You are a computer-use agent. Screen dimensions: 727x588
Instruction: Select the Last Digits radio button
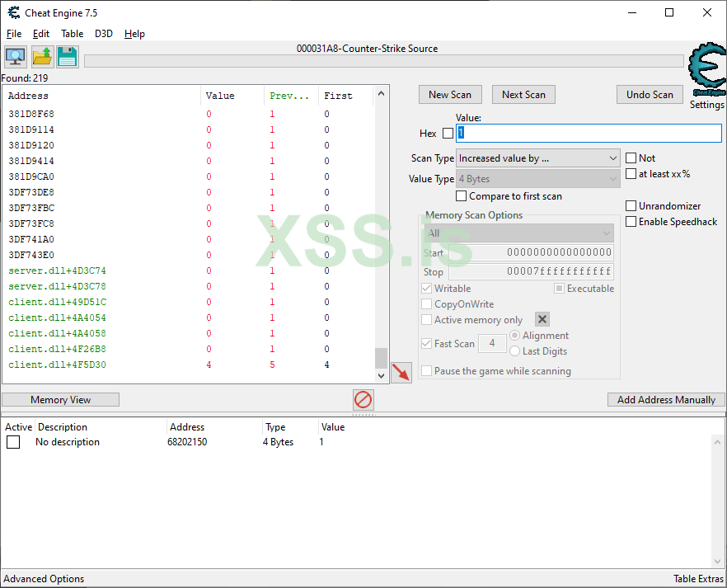coord(514,351)
